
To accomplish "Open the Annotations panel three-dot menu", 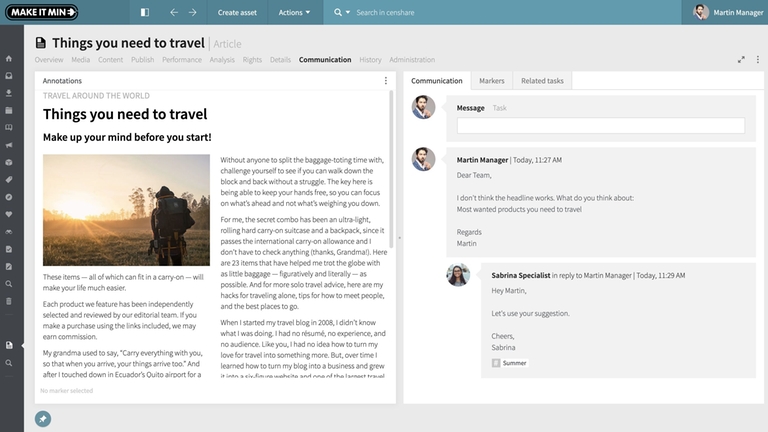I will 385,81.
